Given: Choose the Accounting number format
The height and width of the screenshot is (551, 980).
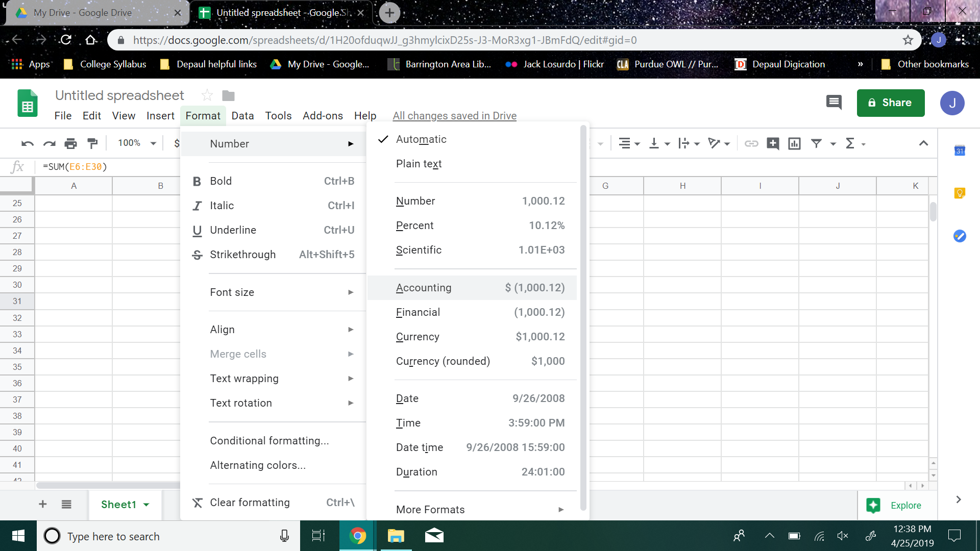Looking at the screenshot, I should click(472, 288).
